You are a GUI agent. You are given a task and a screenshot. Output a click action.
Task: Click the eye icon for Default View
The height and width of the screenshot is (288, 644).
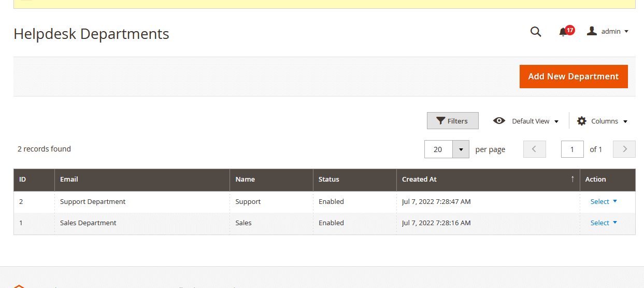click(x=499, y=121)
